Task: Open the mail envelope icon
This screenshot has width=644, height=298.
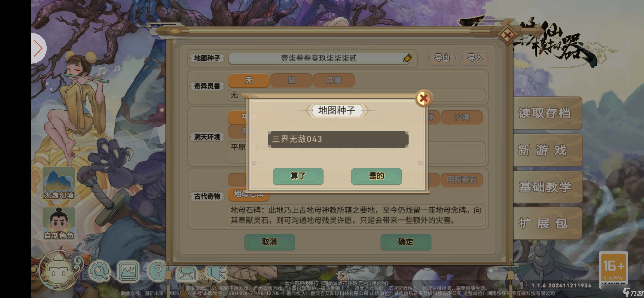Action: (187, 272)
